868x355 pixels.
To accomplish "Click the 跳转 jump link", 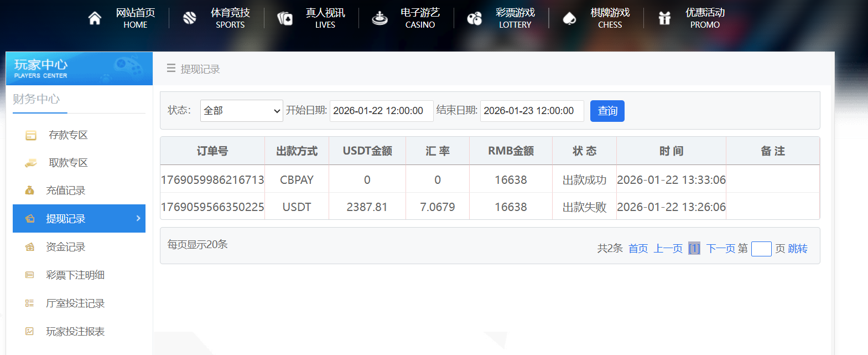I will (797, 249).
